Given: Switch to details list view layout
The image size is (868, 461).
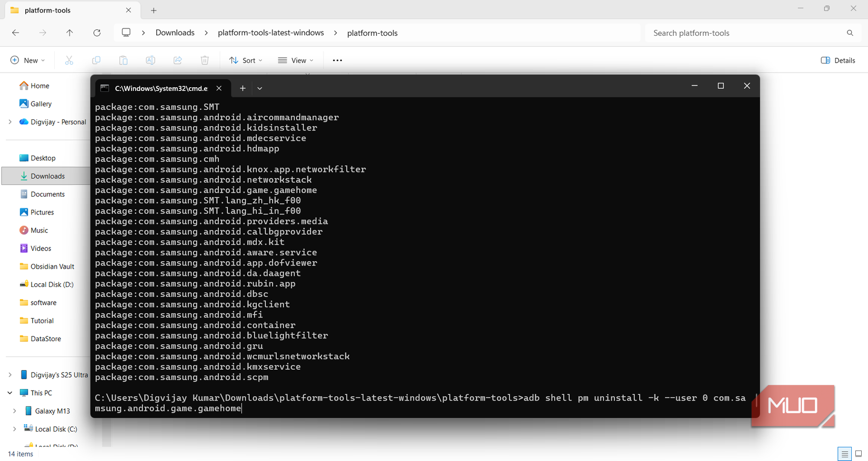Looking at the screenshot, I should pyautogui.click(x=844, y=454).
